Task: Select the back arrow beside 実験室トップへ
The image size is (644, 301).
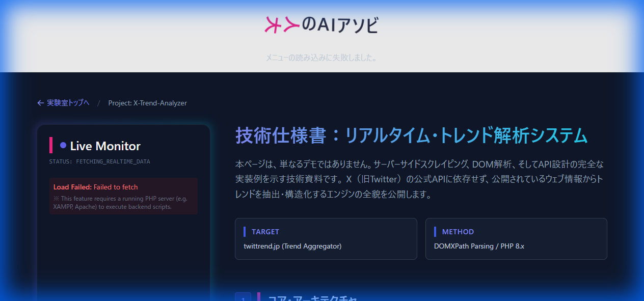Action: point(40,102)
